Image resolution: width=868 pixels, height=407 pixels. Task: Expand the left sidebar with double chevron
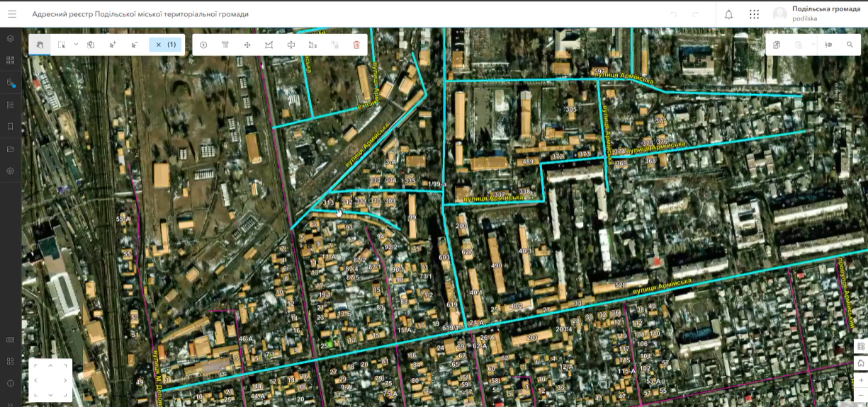tap(11, 403)
